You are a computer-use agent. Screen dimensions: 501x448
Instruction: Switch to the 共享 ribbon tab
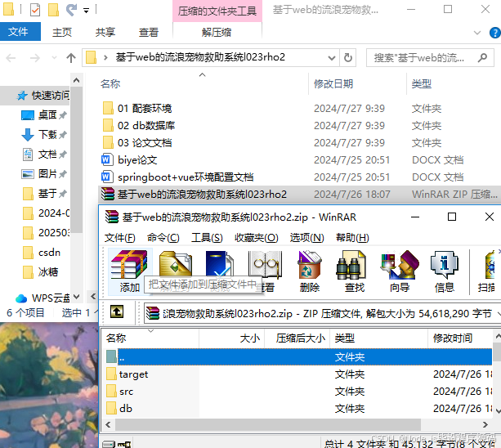click(105, 32)
